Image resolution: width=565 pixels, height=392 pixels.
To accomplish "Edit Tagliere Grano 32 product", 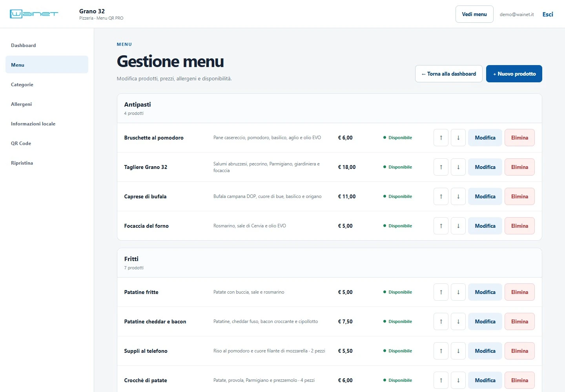I will click(485, 167).
